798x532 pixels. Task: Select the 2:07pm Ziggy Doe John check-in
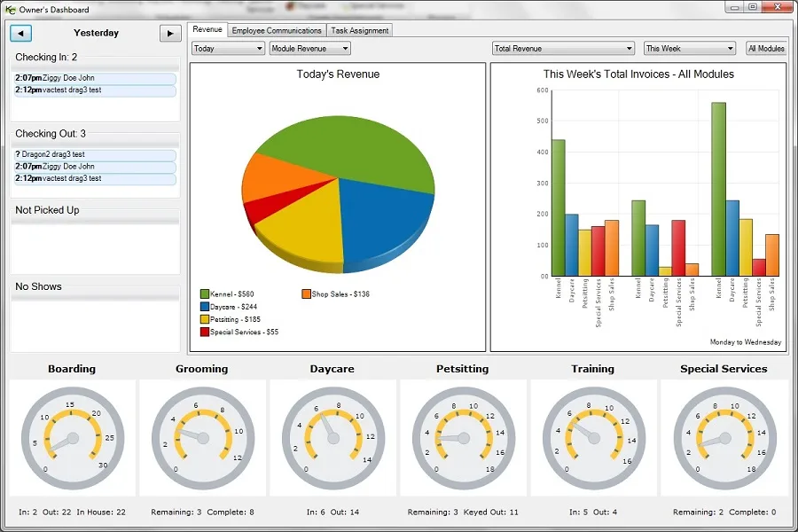[95, 78]
